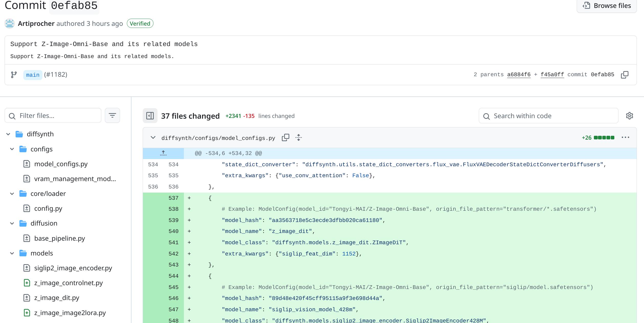Open z_image_controlnet.py in file tree
The height and width of the screenshot is (323, 644).
(68, 283)
